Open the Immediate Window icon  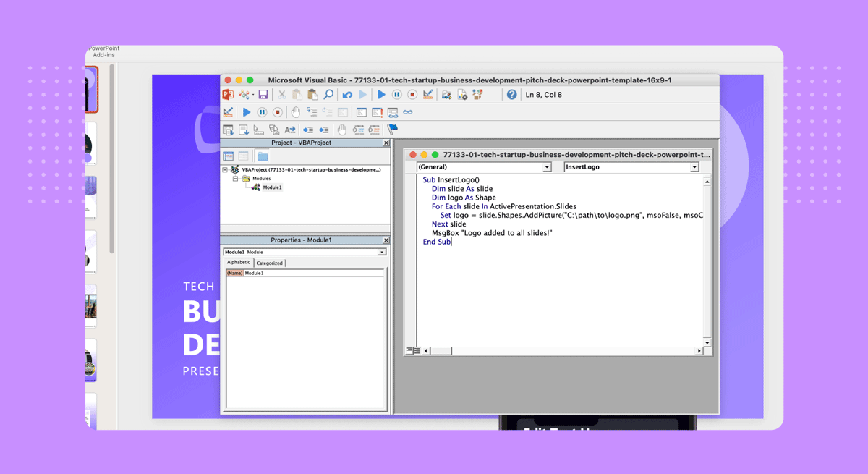coord(377,112)
